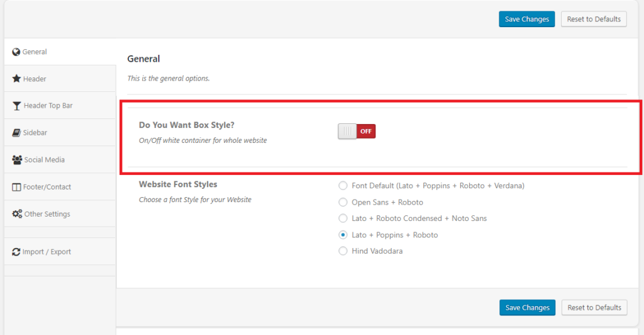
Task: Click the book icon for Sidebar
Action: [x=16, y=133]
